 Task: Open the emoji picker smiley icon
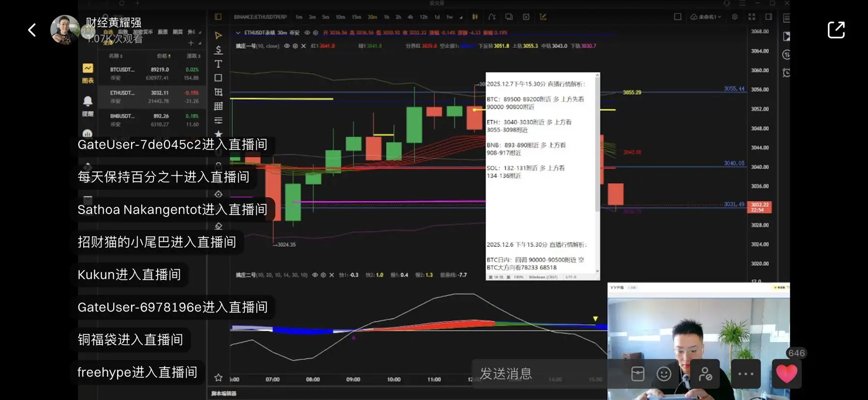(x=664, y=374)
